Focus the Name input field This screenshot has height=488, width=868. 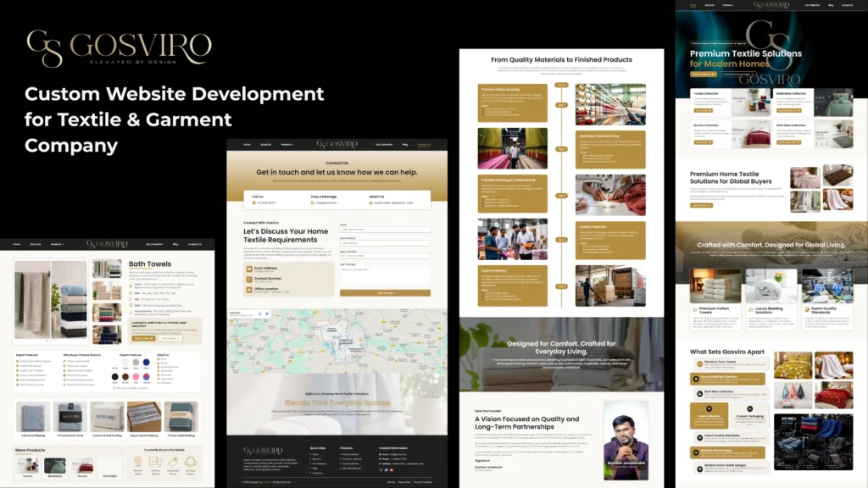tap(386, 230)
